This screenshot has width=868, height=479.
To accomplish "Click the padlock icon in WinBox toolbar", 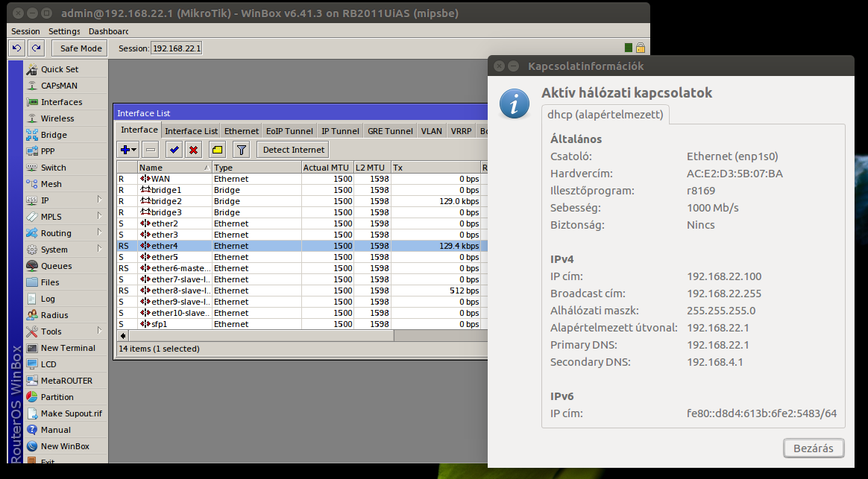I will coord(640,48).
